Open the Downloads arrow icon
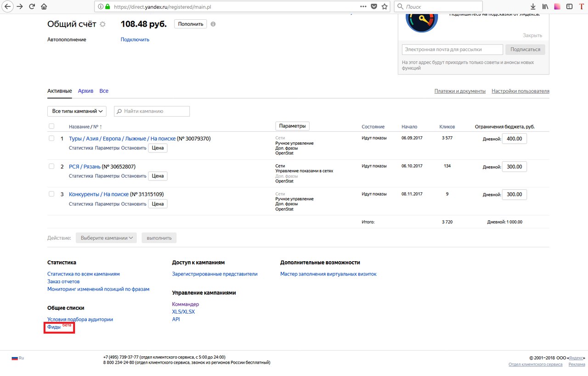 point(533,6)
